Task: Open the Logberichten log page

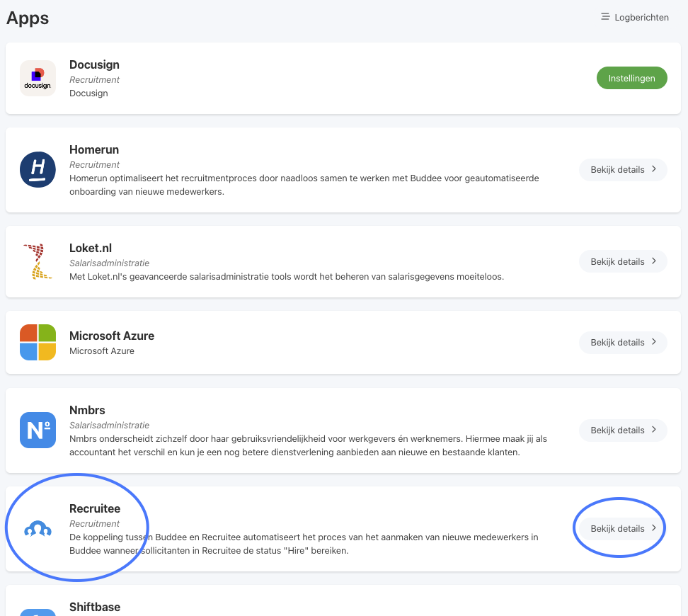Action: point(634,17)
